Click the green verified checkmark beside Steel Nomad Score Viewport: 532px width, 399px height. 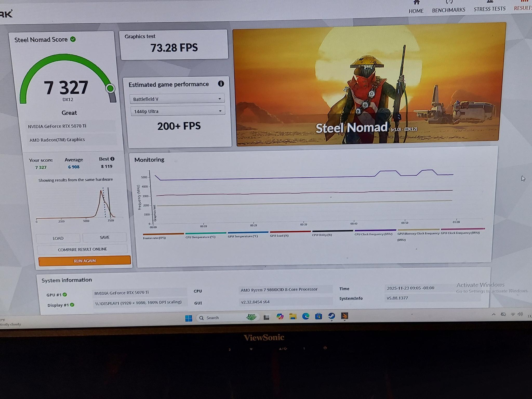pos(73,39)
